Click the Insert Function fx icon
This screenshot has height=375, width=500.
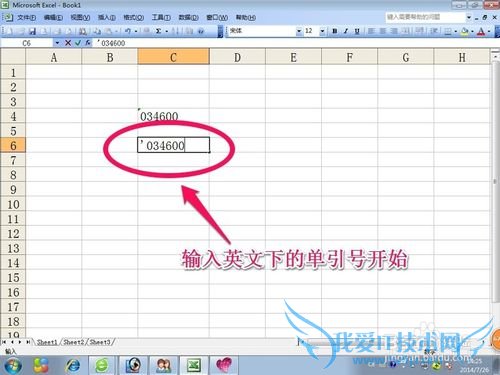88,43
